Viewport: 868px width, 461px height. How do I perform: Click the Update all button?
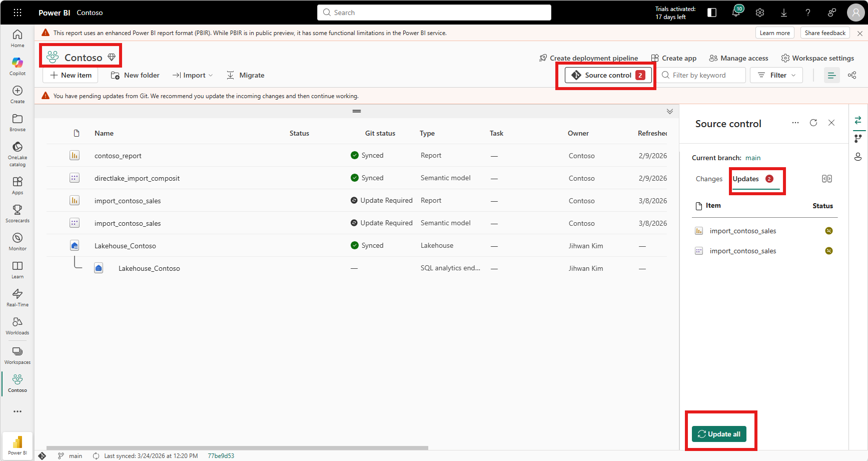point(719,434)
